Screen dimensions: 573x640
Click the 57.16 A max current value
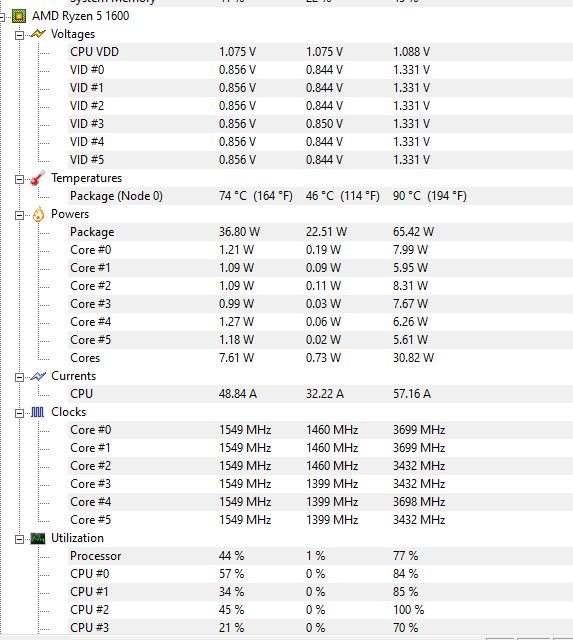[x=412, y=394]
